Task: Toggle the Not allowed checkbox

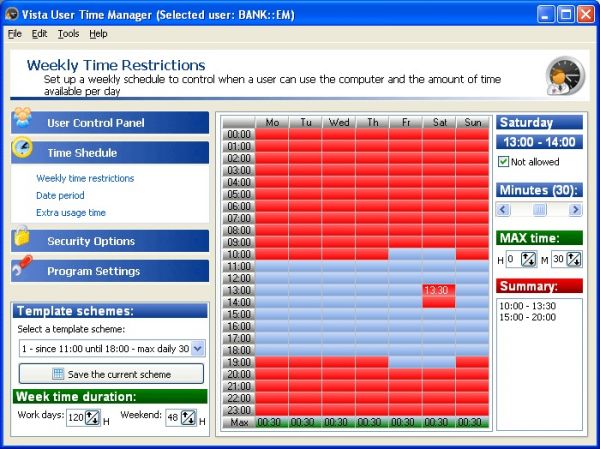Action: (504, 162)
